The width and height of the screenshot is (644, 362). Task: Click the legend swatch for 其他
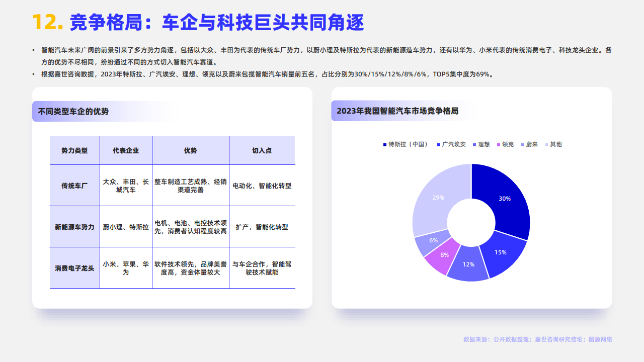[547, 145]
